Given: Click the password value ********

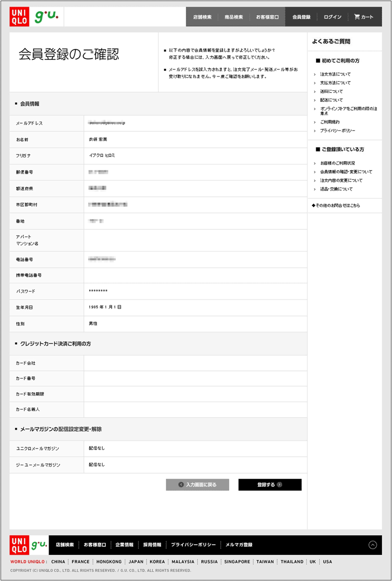Looking at the screenshot, I should [x=98, y=291].
